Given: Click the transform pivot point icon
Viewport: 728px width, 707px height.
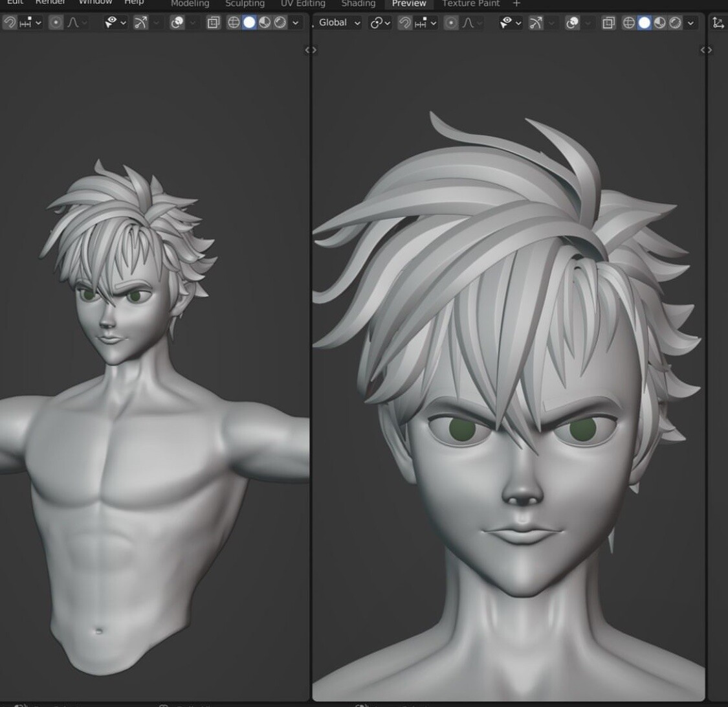Looking at the screenshot, I should 377,23.
